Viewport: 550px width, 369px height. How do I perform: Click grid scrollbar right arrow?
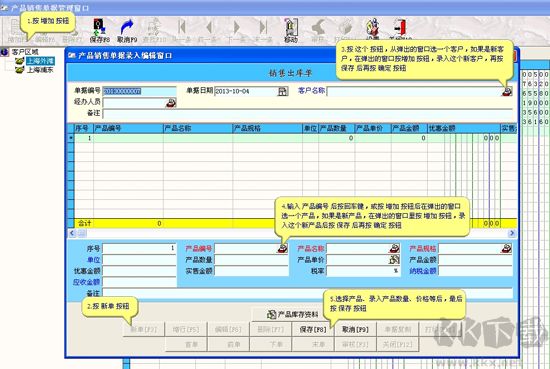point(512,233)
